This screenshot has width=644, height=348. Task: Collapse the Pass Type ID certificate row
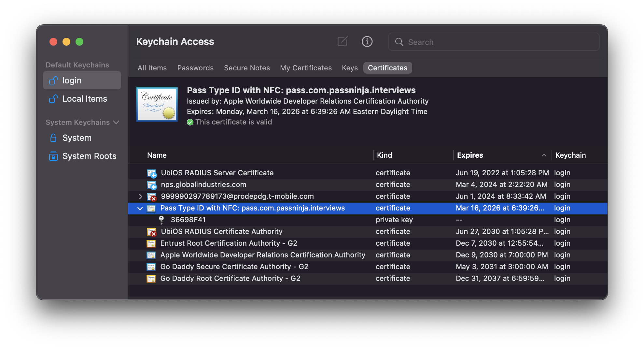(140, 208)
